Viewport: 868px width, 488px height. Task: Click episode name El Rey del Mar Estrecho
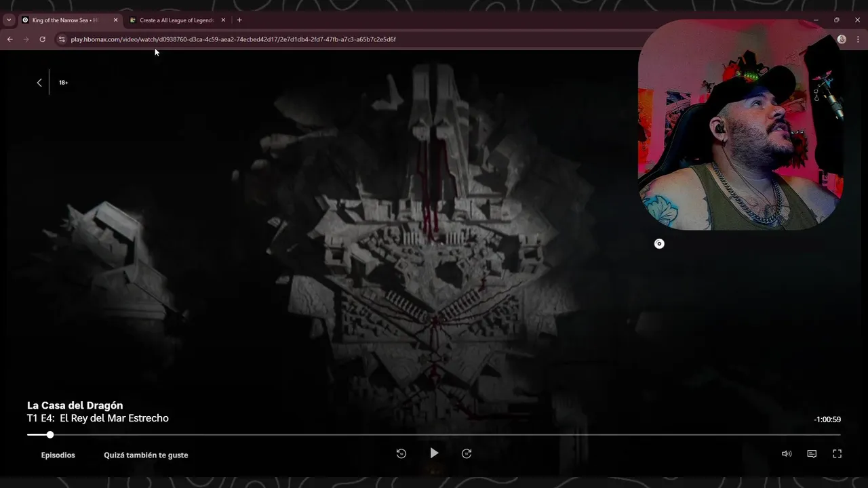pos(115,418)
